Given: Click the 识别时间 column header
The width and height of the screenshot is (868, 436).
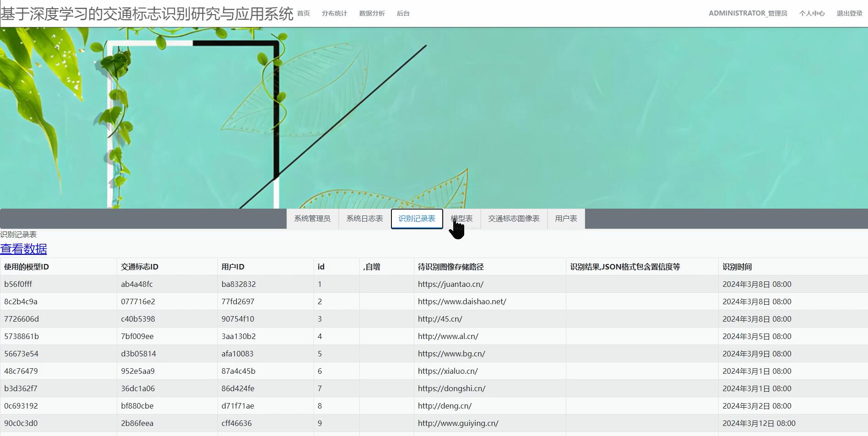Looking at the screenshot, I should point(737,267).
